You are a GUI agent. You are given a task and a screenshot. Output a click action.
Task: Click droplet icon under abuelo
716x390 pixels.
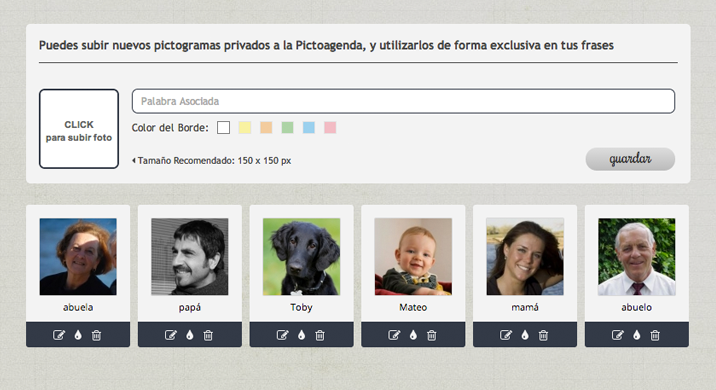637,335
